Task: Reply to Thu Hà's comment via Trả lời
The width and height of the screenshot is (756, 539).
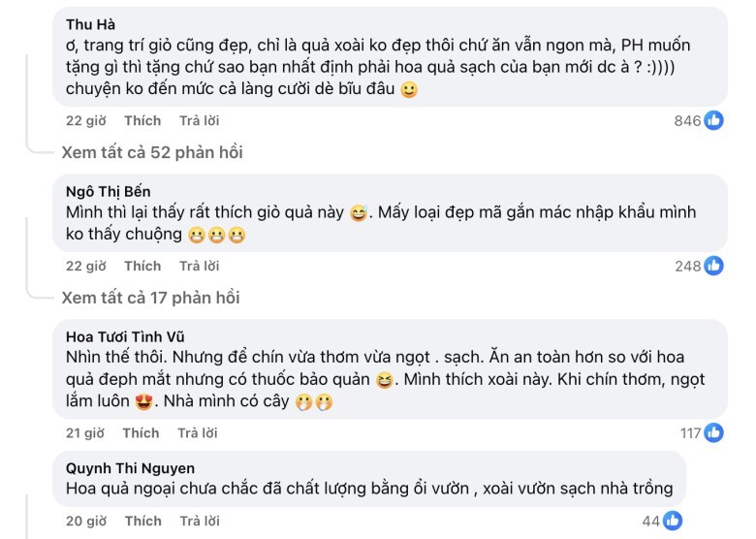Action: pyautogui.click(x=199, y=121)
